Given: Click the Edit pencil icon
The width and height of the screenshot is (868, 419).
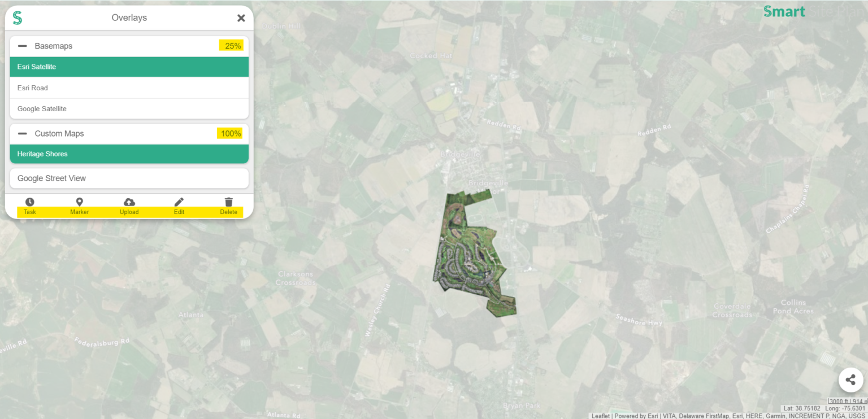Looking at the screenshot, I should [x=179, y=202].
